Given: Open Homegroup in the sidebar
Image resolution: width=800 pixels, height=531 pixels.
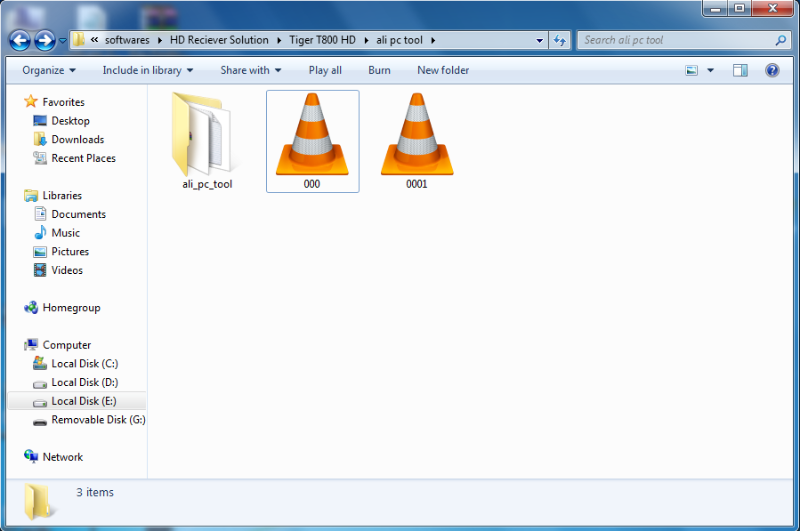Looking at the screenshot, I should [71, 308].
